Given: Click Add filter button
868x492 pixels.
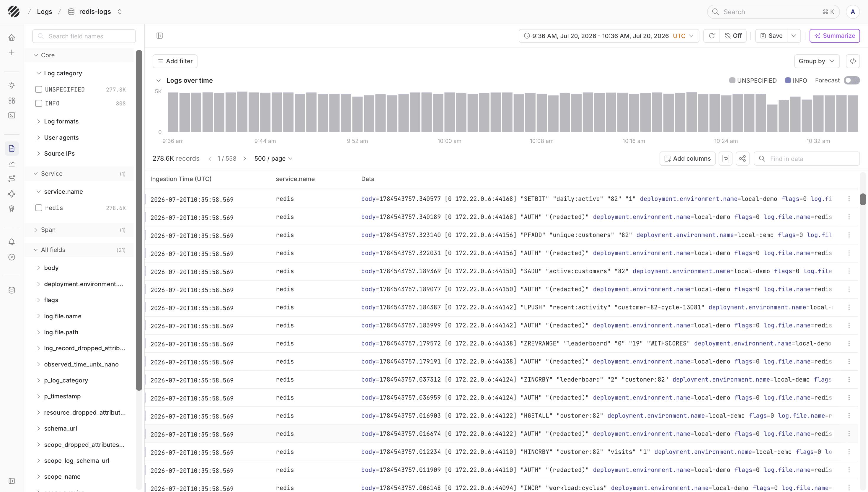Looking at the screenshot, I should [175, 61].
